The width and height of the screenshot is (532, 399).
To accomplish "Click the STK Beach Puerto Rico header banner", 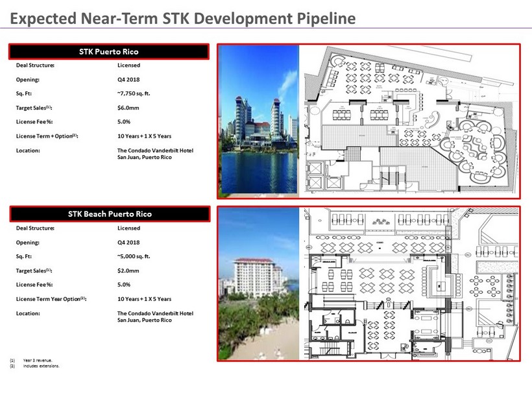I will (108, 213).
